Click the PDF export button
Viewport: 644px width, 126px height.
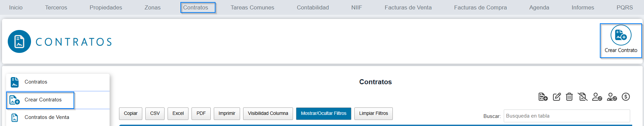pyautogui.click(x=201, y=114)
